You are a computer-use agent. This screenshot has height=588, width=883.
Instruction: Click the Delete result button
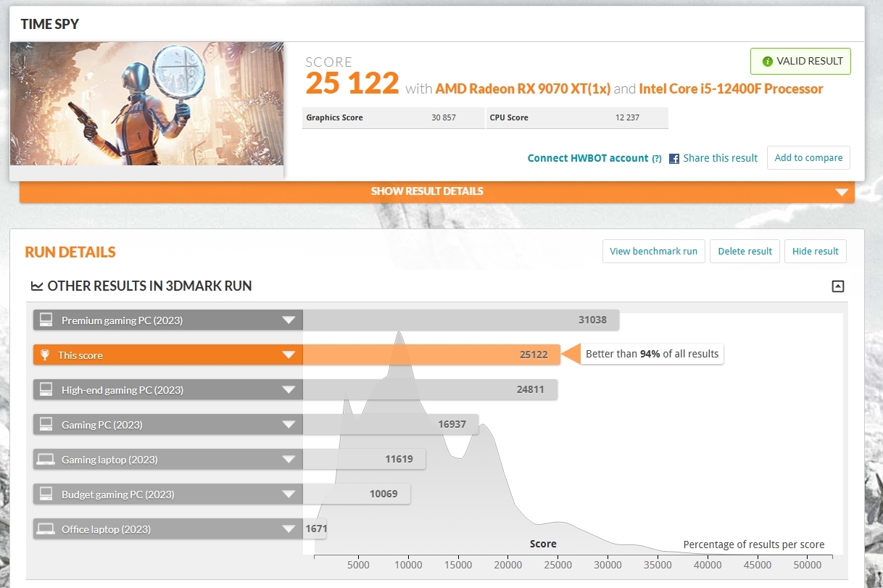tap(745, 251)
